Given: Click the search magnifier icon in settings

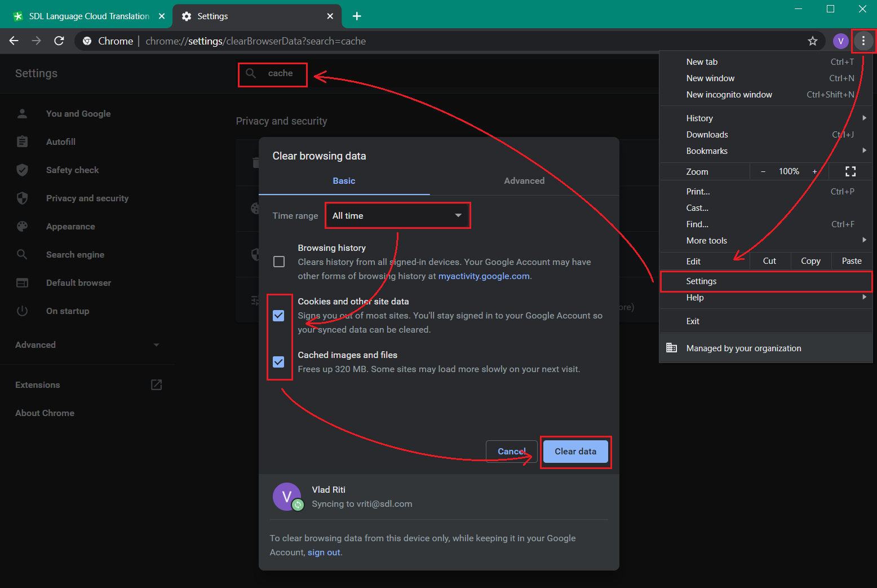Looking at the screenshot, I should [251, 73].
